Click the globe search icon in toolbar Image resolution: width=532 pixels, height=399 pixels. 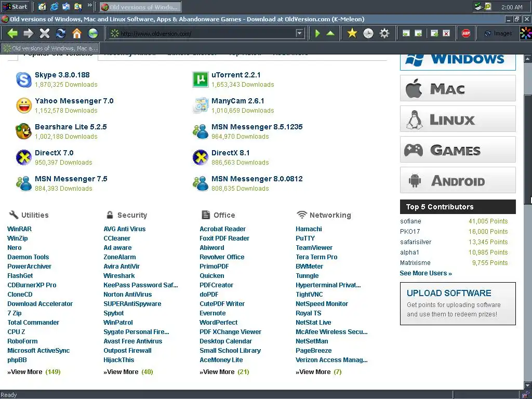[x=93, y=33]
